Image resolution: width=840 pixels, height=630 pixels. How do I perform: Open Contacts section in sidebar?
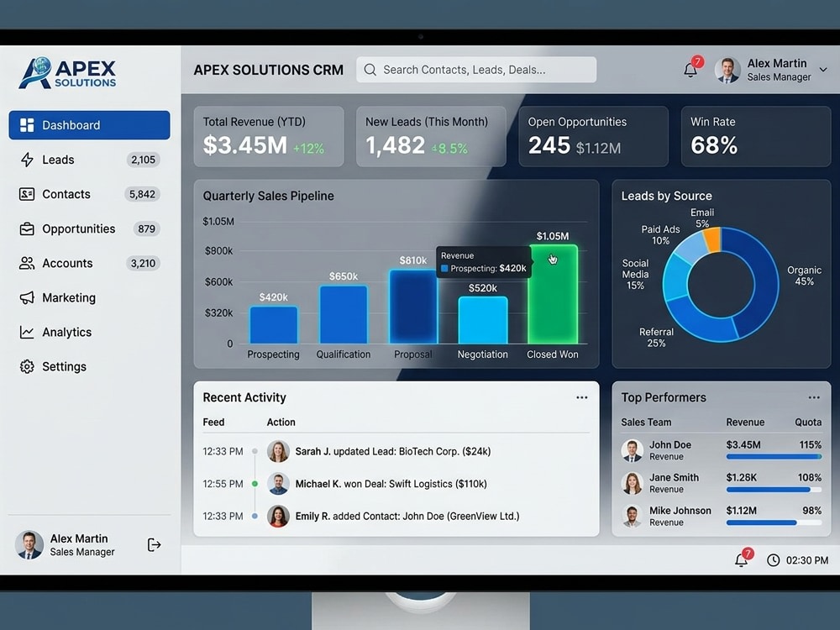tap(90, 194)
